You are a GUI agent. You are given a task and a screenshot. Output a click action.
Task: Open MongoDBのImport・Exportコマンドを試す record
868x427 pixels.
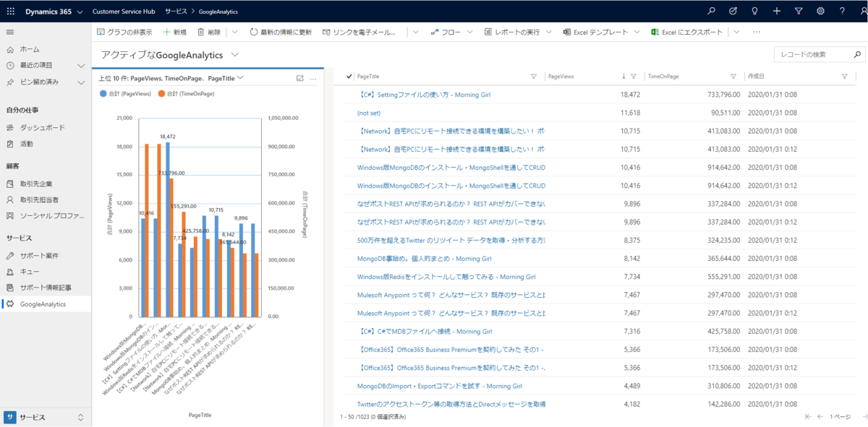coord(439,386)
